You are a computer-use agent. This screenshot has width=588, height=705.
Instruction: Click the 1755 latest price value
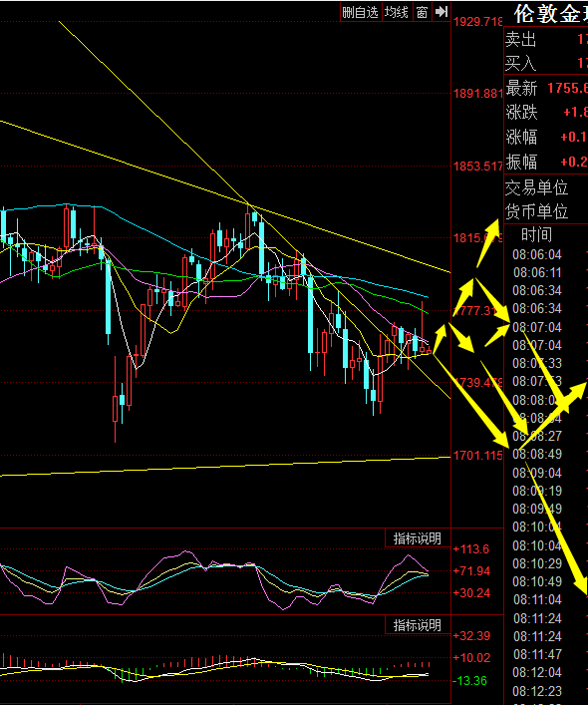[568, 88]
